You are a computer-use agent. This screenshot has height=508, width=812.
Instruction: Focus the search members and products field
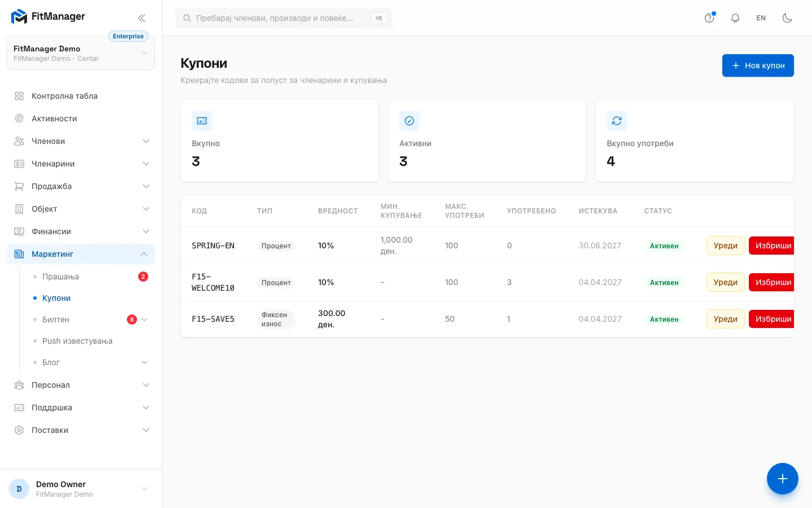pyautogui.click(x=284, y=18)
